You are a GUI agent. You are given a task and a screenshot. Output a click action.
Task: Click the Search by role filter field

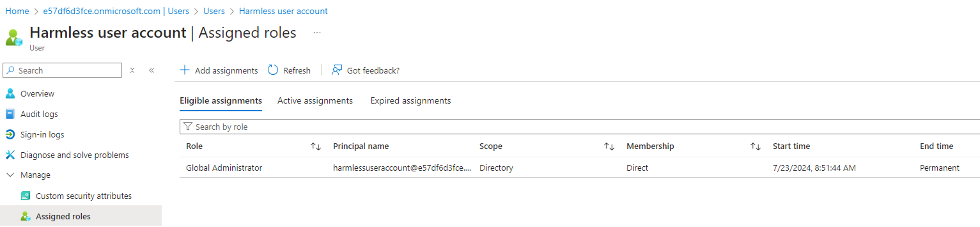point(580,127)
